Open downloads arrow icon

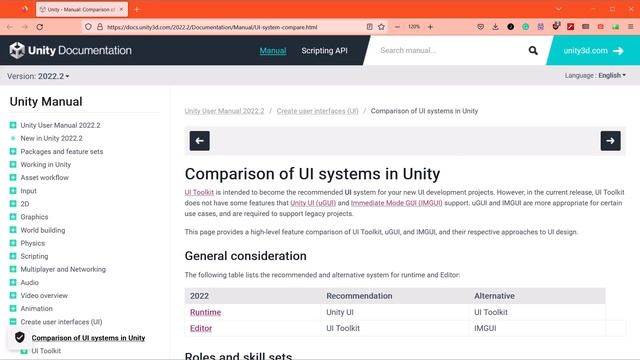coord(495,27)
